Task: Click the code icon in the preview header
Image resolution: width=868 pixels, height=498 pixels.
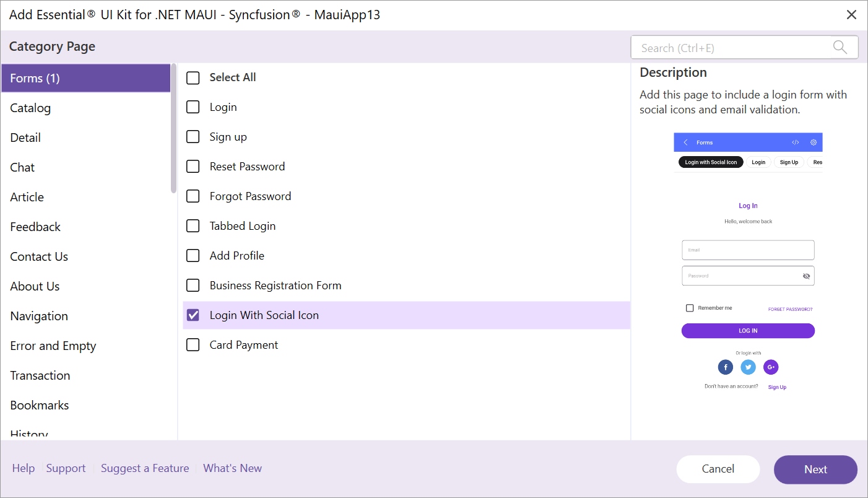Action: point(796,142)
